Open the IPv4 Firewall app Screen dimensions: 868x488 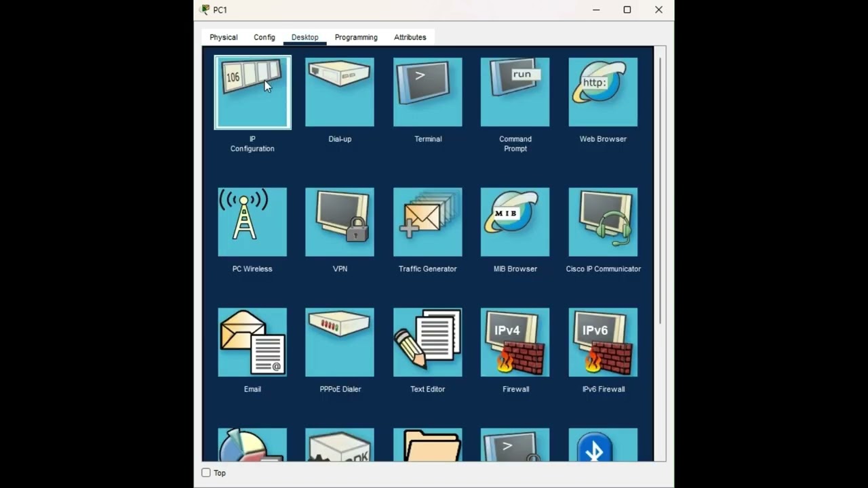(515, 342)
